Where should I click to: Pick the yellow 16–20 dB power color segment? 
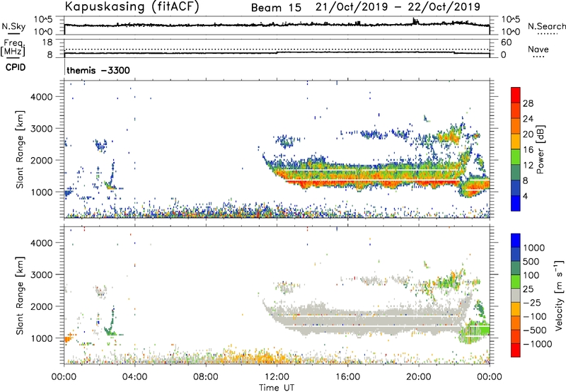[x=516, y=141]
